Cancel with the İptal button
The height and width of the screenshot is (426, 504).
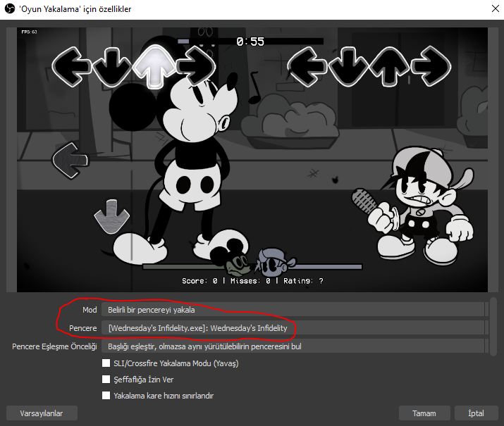pos(476,413)
